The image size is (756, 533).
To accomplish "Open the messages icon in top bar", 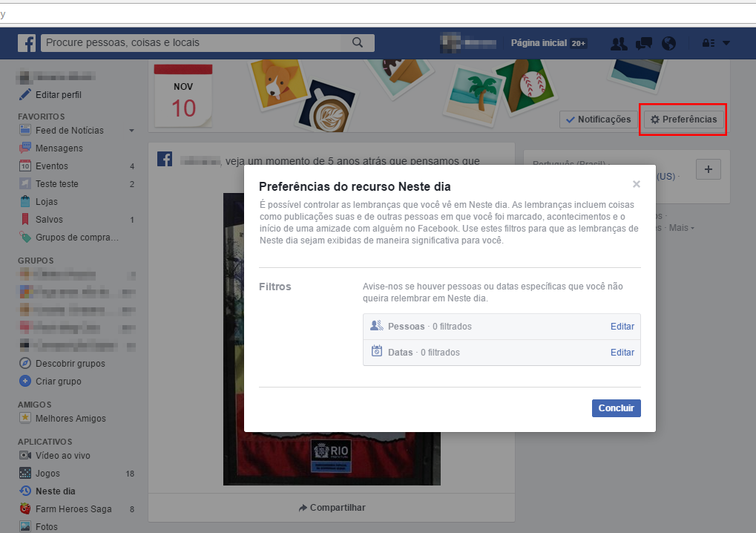I will (643, 43).
